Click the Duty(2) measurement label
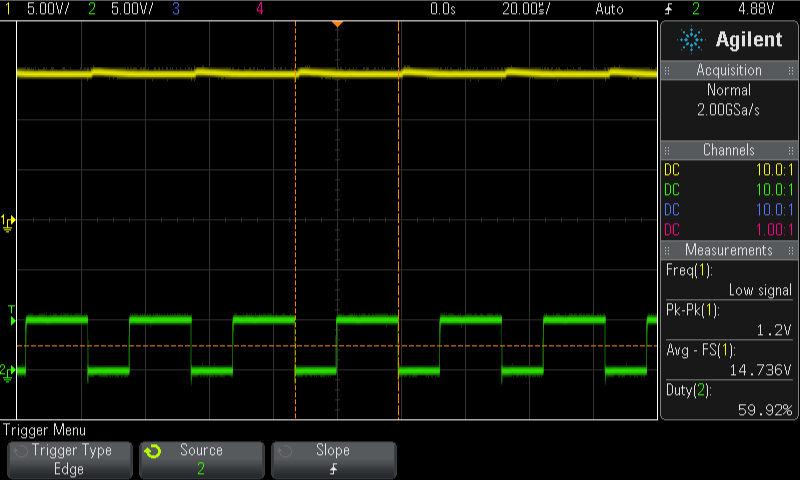This screenshot has height=480, width=800. tap(689, 391)
